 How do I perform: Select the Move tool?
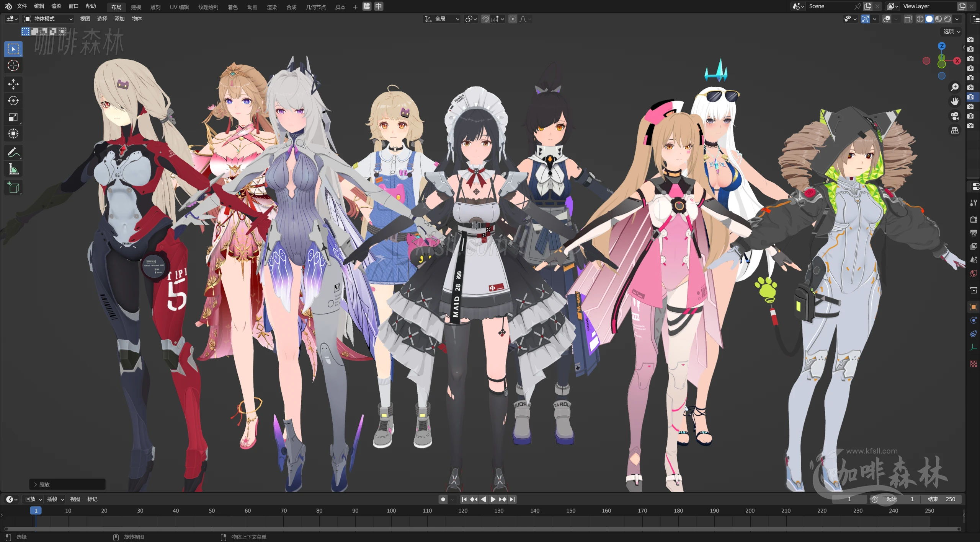13,84
